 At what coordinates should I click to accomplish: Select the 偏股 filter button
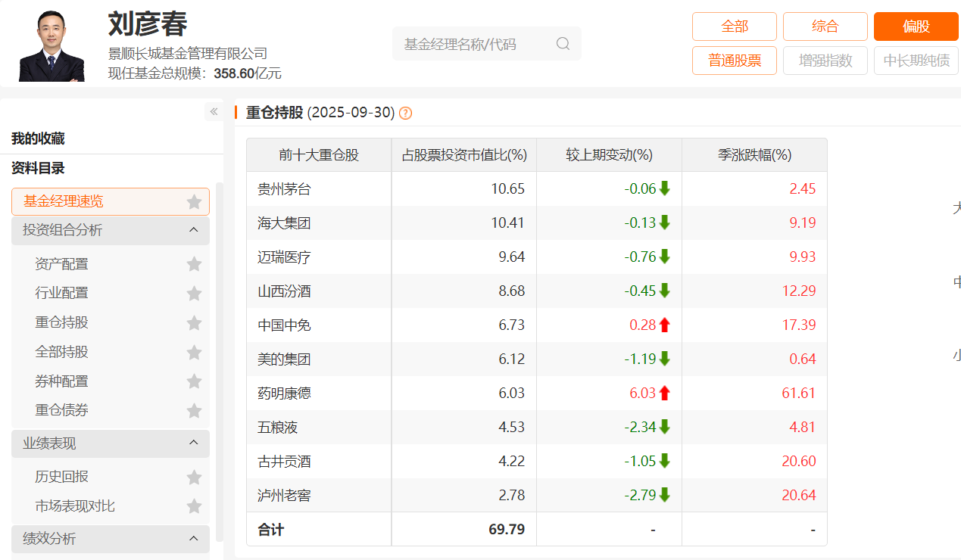[x=916, y=26]
